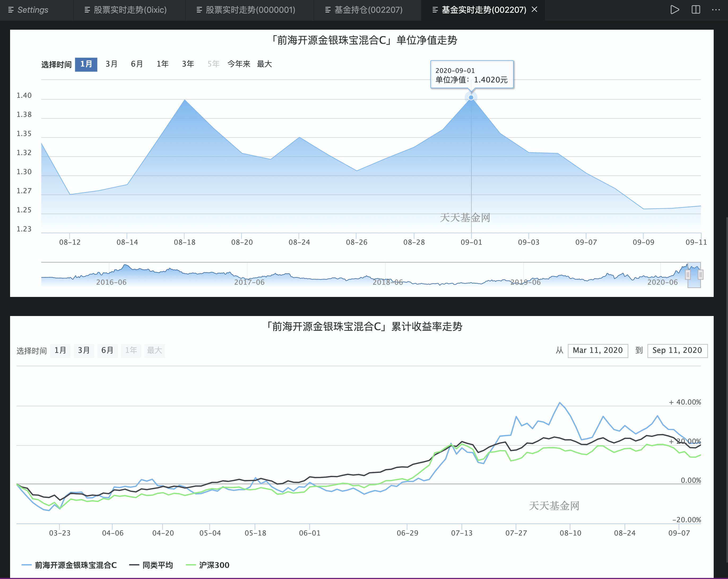Click right handle of chart navigator
The width and height of the screenshot is (728, 579).
pos(701,275)
